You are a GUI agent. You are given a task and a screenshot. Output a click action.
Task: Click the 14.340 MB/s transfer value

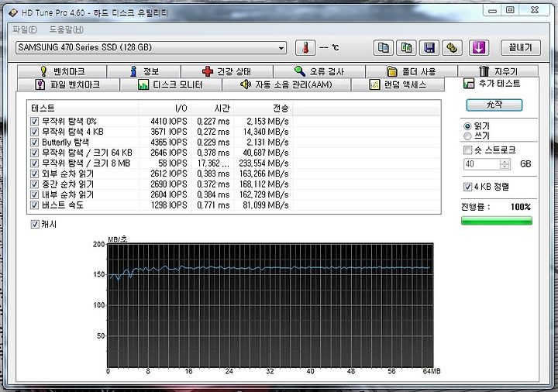pos(266,132)
